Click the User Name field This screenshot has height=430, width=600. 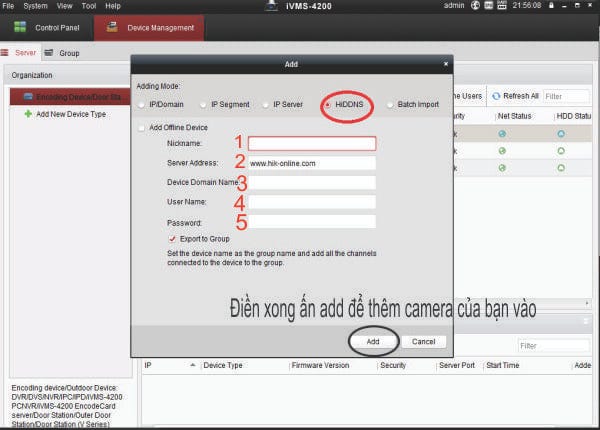coord(312,202)
